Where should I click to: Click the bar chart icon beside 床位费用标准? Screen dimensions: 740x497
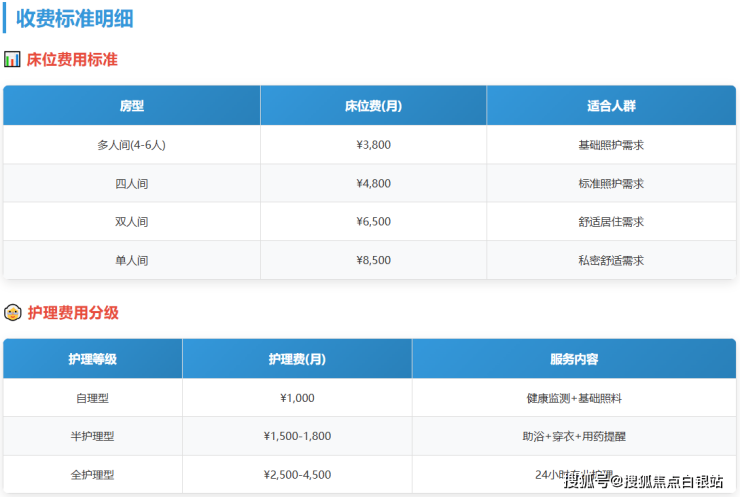12,60
